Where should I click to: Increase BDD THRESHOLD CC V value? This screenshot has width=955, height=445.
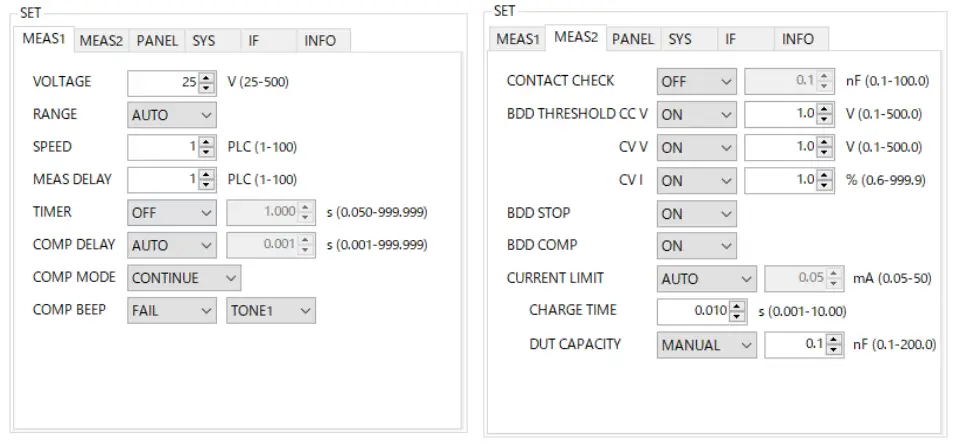click(825, 109)
